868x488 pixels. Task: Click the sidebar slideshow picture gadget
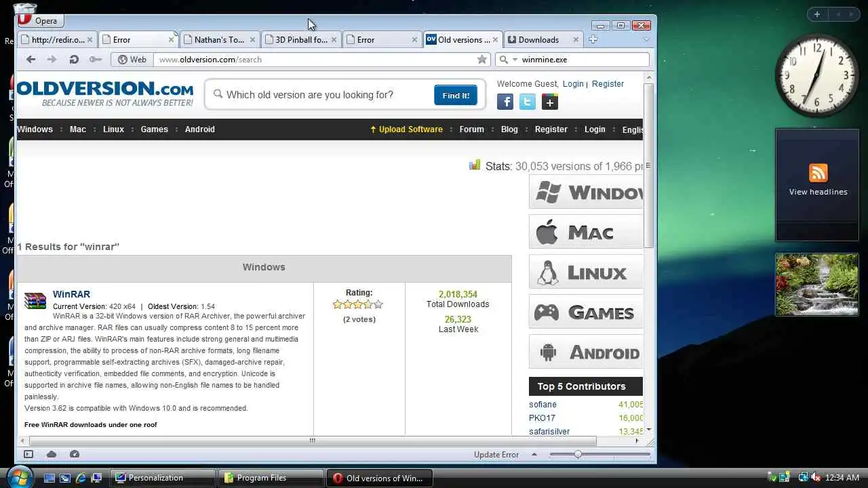click(817, 285)
